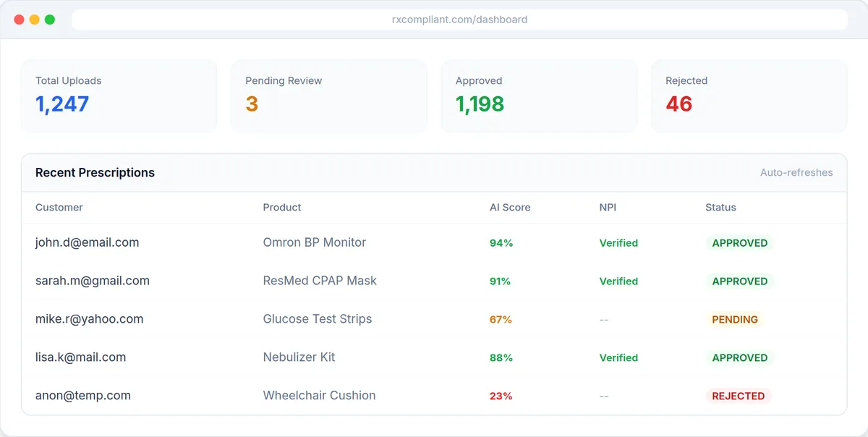Click APPROVED badge for Nebulizer Kit
The height and width of the screenshot is (437, 868).
click(740, 358)
